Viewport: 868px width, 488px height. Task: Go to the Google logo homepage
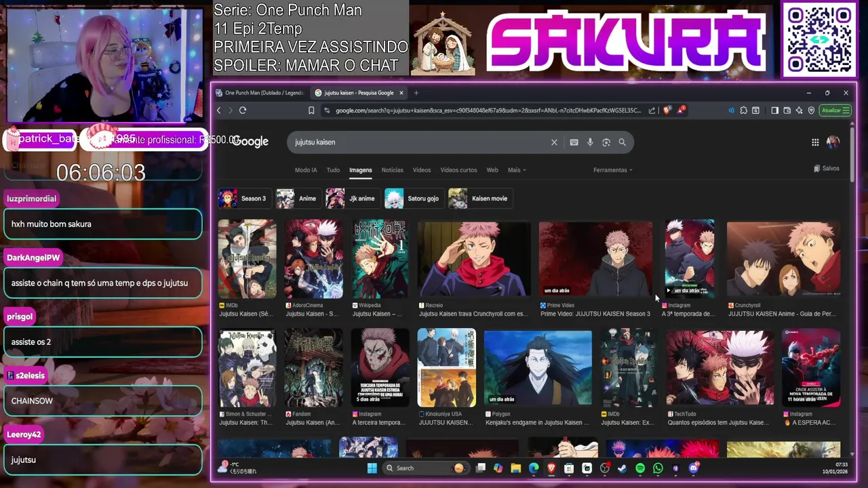click(x=251, y=142)
